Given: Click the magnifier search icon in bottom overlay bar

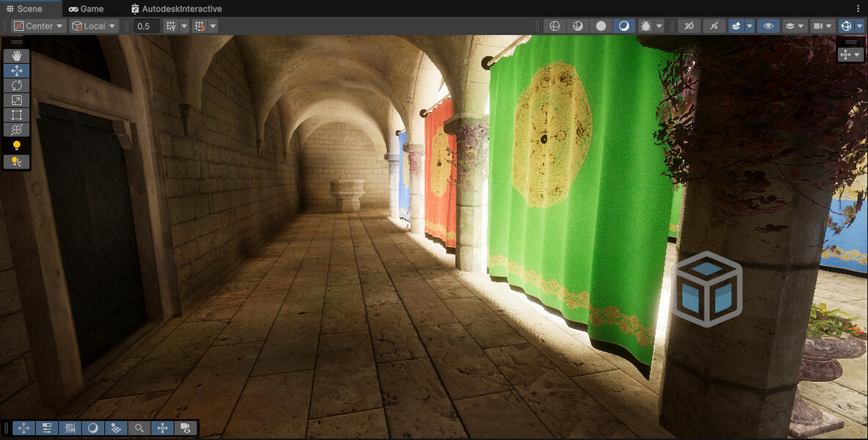Looking at the screenshot, I should tap(139, 428).
